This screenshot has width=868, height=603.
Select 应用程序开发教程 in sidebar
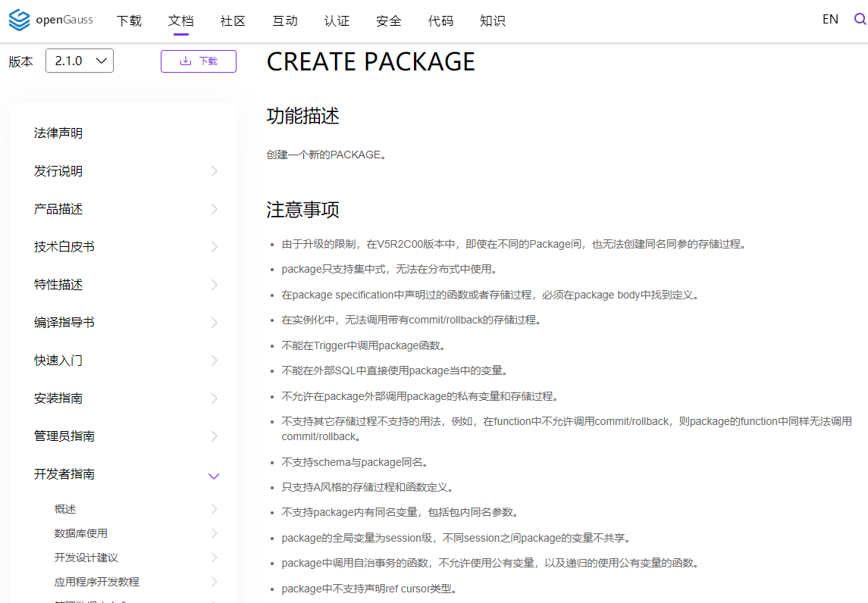tap(97, 582)
